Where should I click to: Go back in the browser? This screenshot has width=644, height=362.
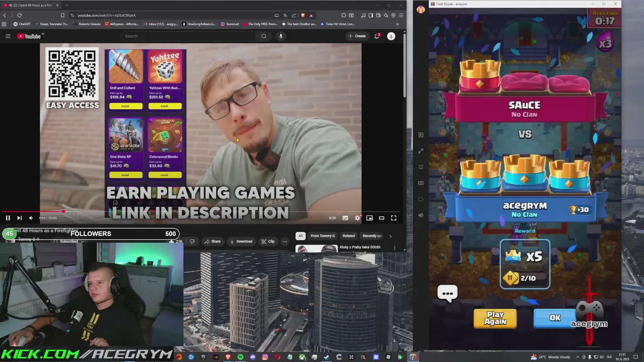[5, 15]
